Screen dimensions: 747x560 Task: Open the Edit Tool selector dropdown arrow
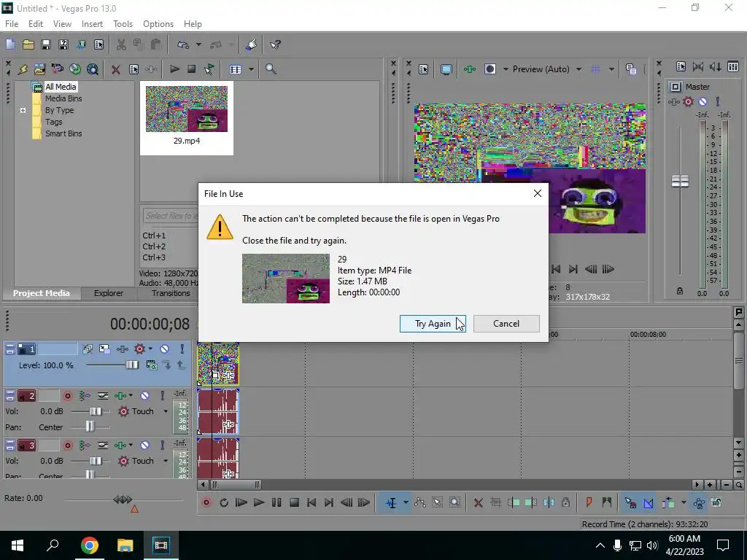(406, 502)
